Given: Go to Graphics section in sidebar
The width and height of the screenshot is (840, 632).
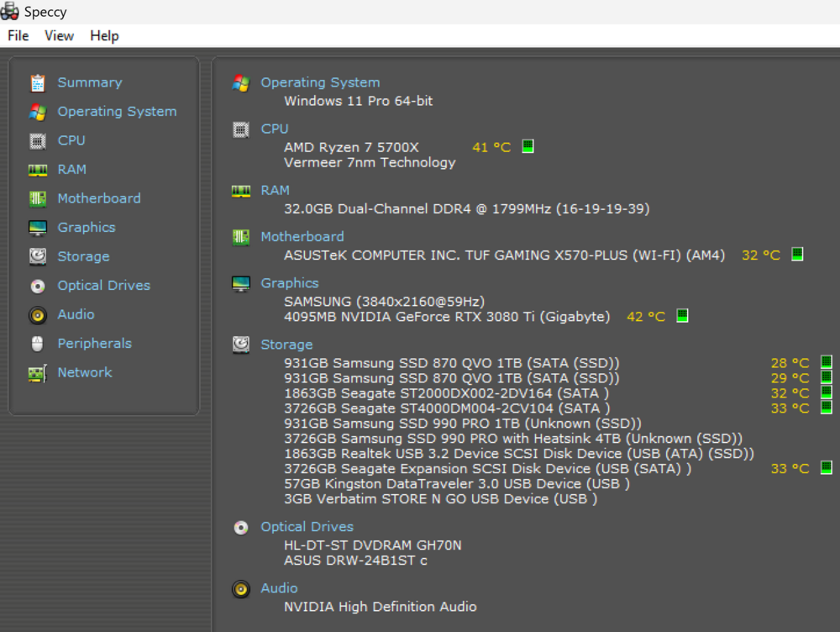Looking at the screenshot, I should [x=86, y=228].
